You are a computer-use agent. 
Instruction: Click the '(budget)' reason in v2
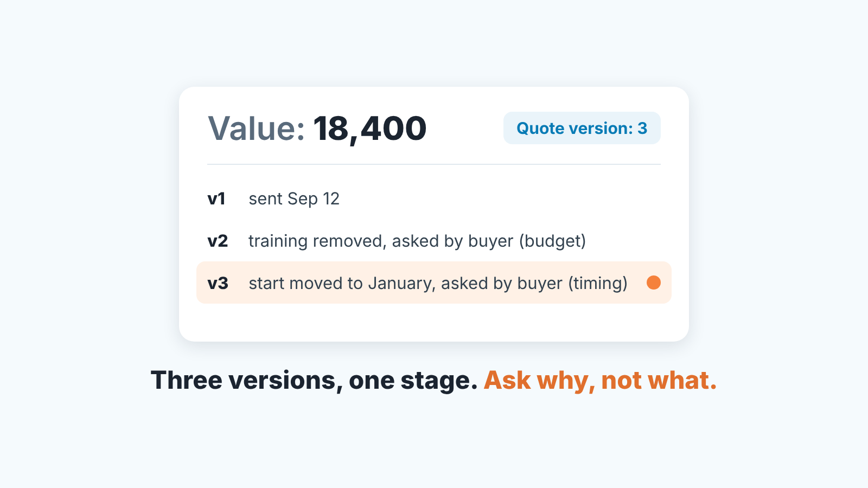tap(552, 241)
